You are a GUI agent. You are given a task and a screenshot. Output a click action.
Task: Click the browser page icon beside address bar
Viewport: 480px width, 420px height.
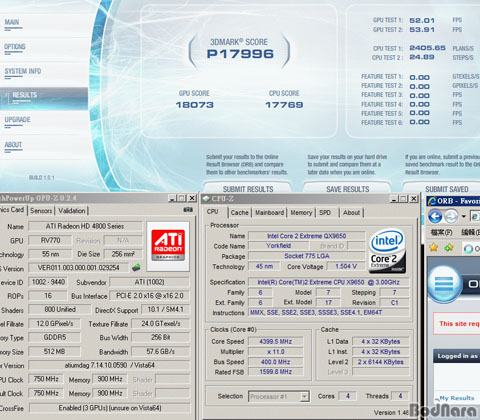pos(475,217)
